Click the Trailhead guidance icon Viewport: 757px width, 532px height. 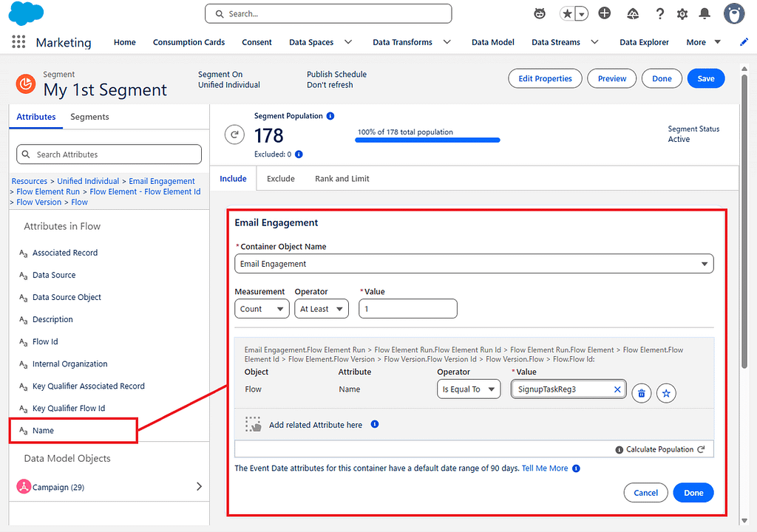tap(633, 14)
